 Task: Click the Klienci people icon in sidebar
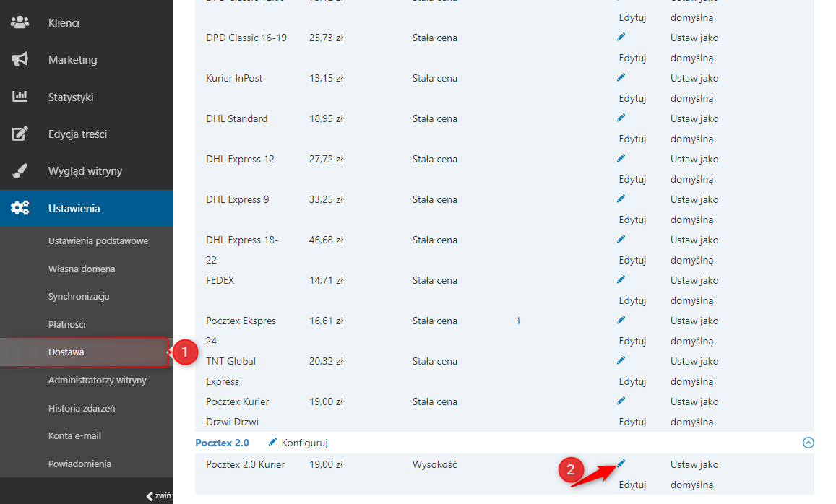(20, 22)
